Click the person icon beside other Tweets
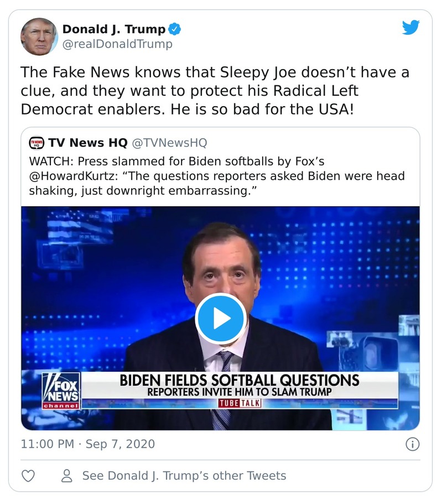The height and width of the screenshot is (504, 442). (67, 476)
